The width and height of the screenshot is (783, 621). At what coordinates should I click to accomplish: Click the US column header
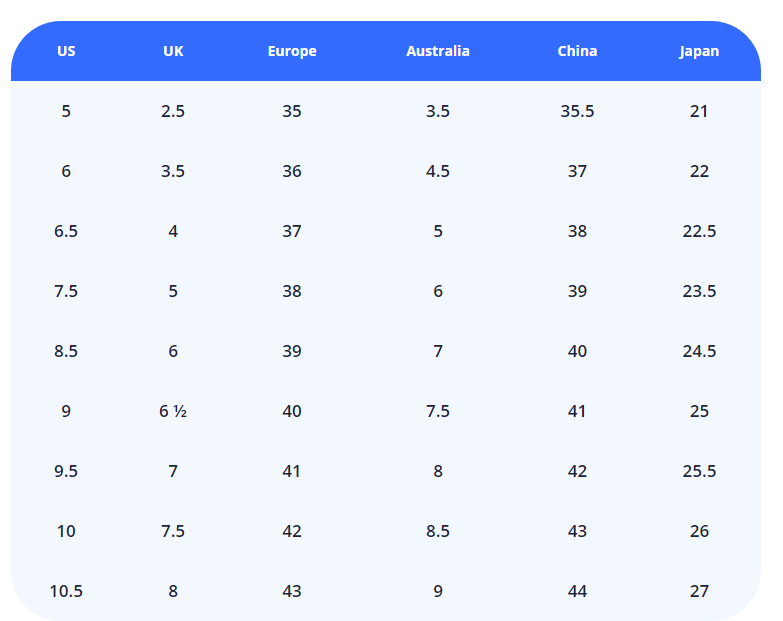tap(66, 51)
